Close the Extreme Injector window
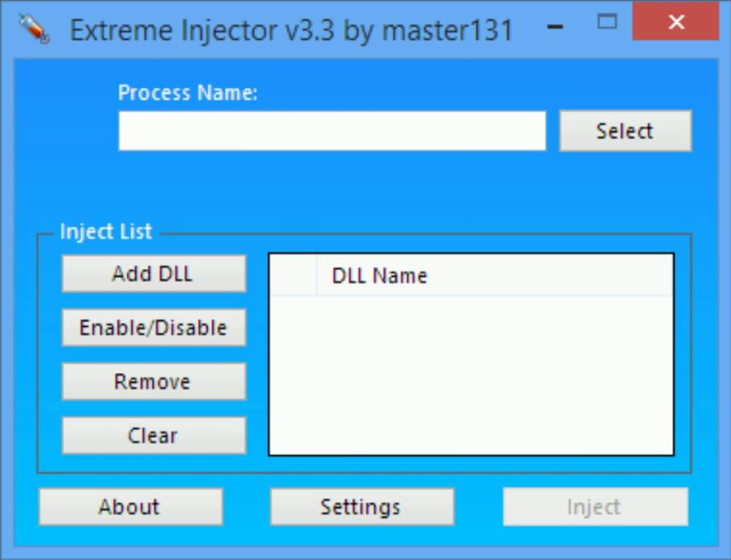 (676, 22)
